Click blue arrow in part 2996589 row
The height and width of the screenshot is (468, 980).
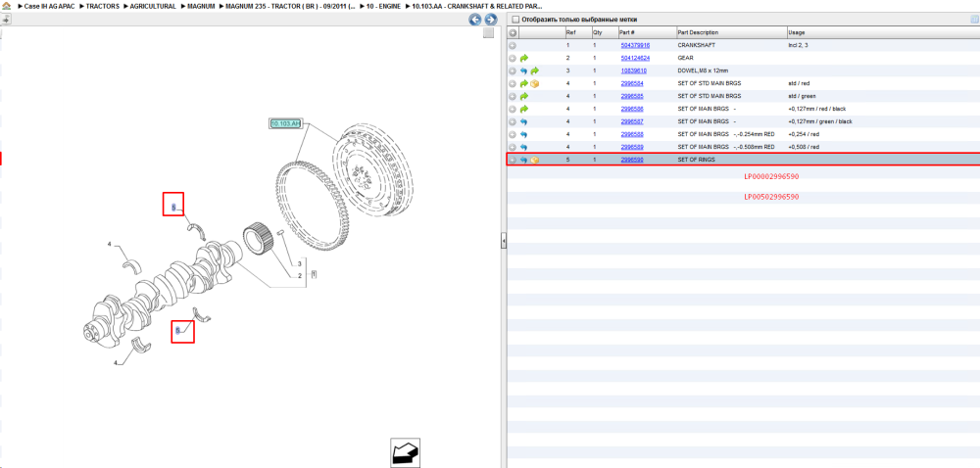523,147
